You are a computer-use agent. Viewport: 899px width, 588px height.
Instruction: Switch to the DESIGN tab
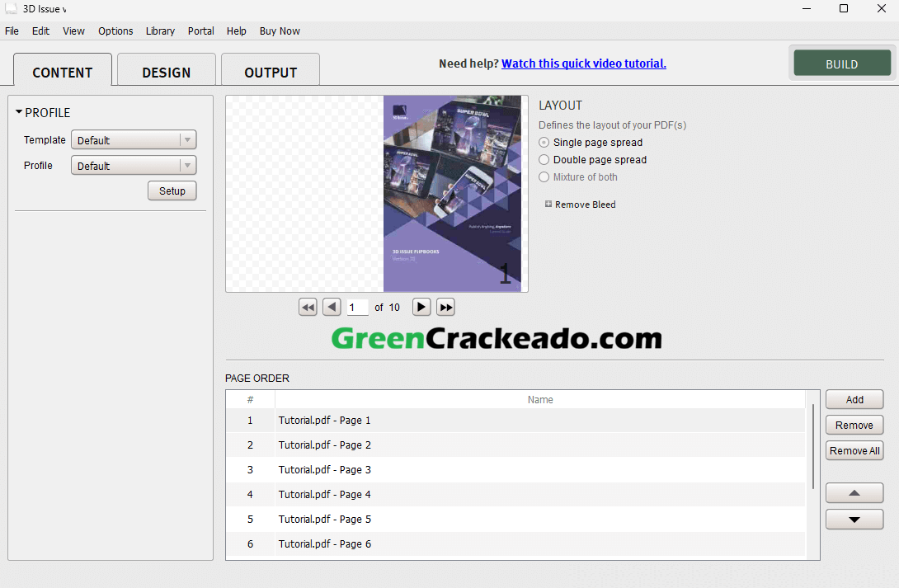pyautogui.click(x=166, y=72)
